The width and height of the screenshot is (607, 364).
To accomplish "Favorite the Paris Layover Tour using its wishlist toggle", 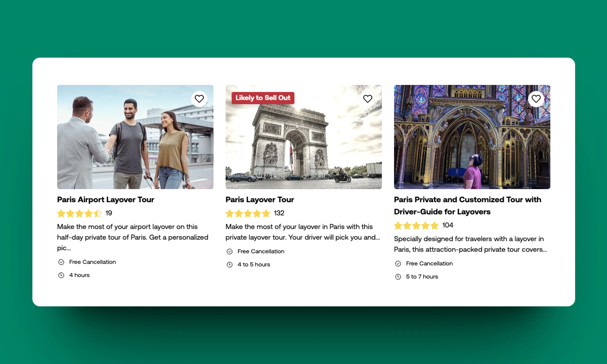I will click(368, 99).
